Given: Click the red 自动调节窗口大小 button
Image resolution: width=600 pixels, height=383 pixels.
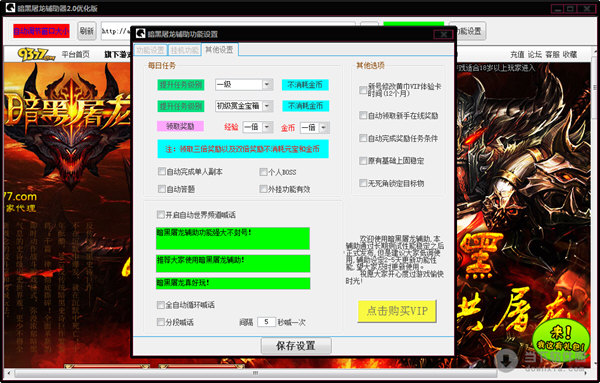Looking at the screenshot, I should pos(41,31).
